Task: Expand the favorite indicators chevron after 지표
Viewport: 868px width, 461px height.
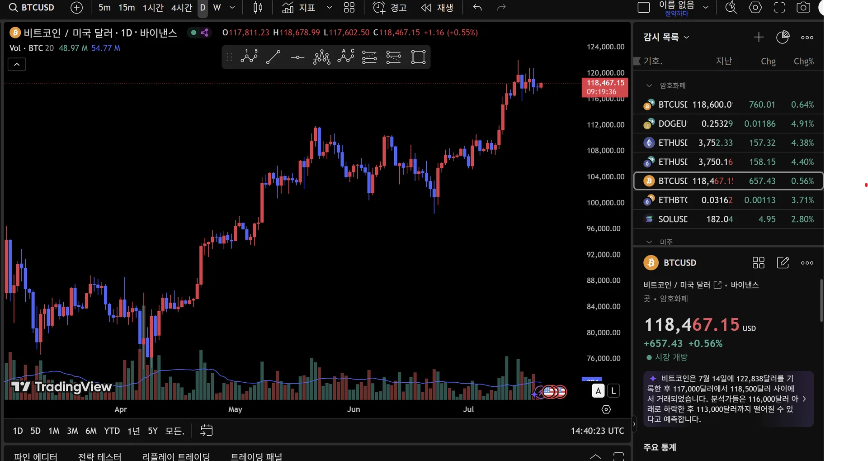Action: click(x=329, y=8)
